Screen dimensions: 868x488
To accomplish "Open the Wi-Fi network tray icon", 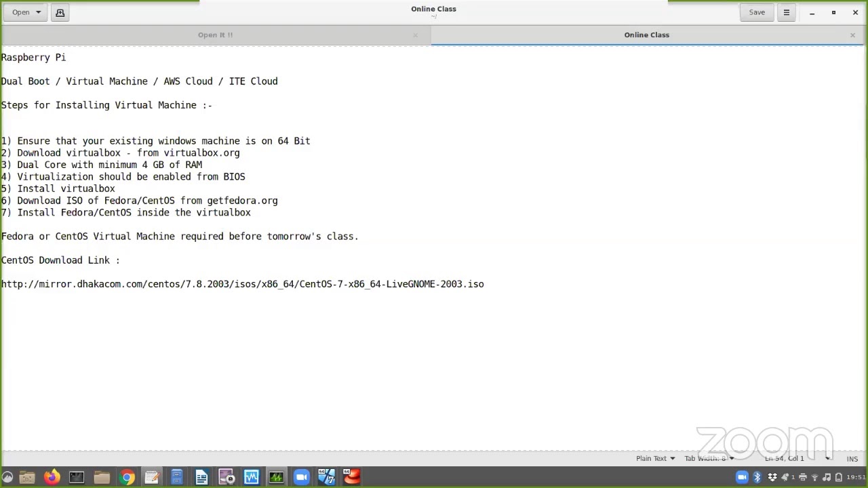I will tap(815, 477).
